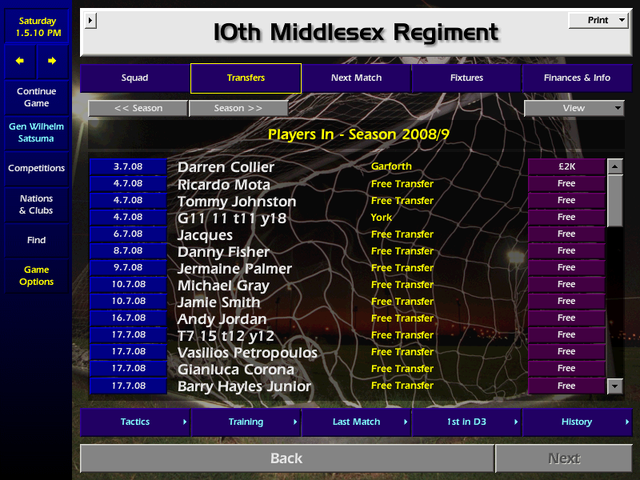640x480 pixels.
Task: Click date 16.7.08 cell
Action: coord(128,318)
